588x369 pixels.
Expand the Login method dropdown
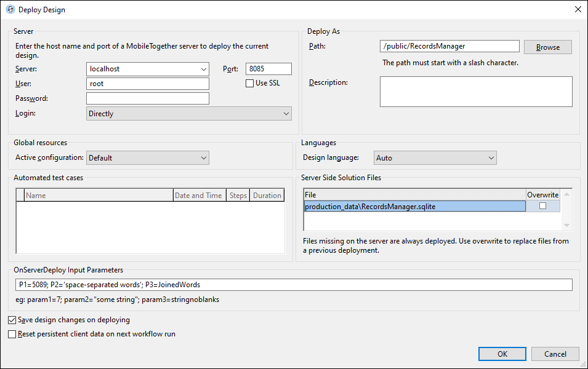tap(286, 114)
